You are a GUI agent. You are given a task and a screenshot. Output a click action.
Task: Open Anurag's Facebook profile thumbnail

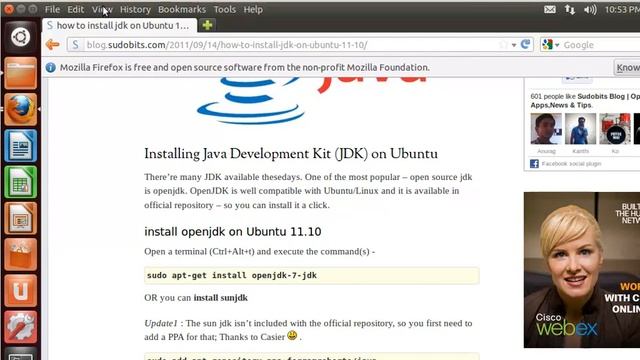pos(546,129)
